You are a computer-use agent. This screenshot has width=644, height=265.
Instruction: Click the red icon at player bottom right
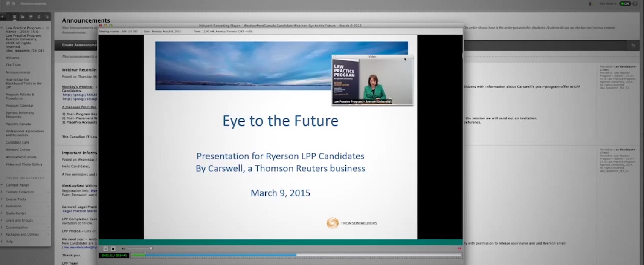(459, 248)
